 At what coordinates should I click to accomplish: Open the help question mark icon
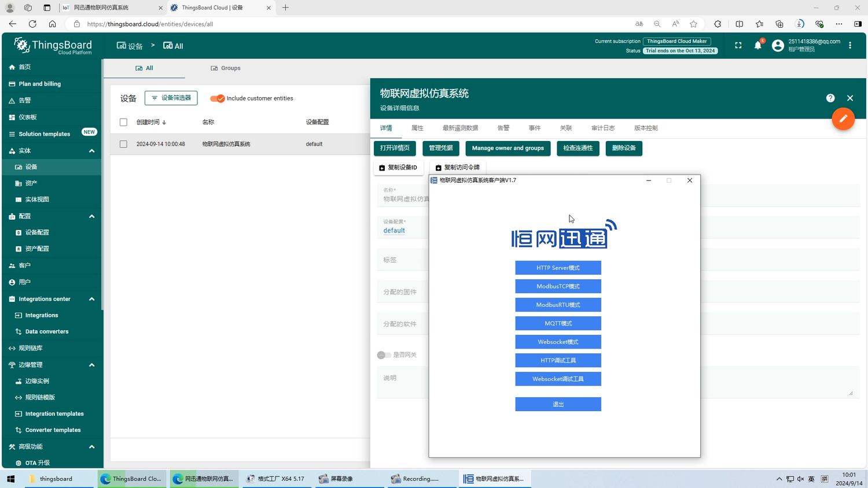830,98
